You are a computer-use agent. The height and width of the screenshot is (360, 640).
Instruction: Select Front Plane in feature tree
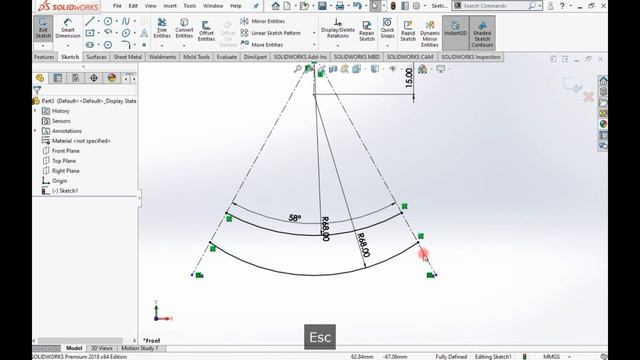pos(60,151)
